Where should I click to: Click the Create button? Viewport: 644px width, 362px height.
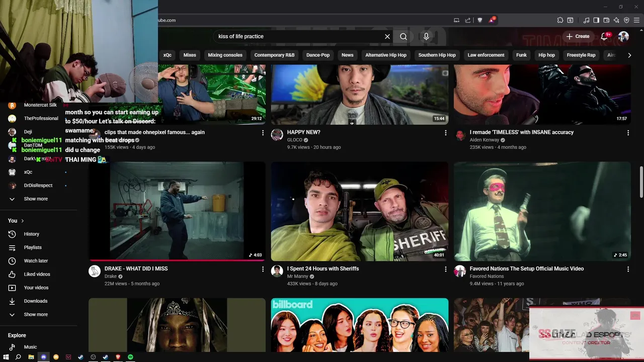coord(578,36)
